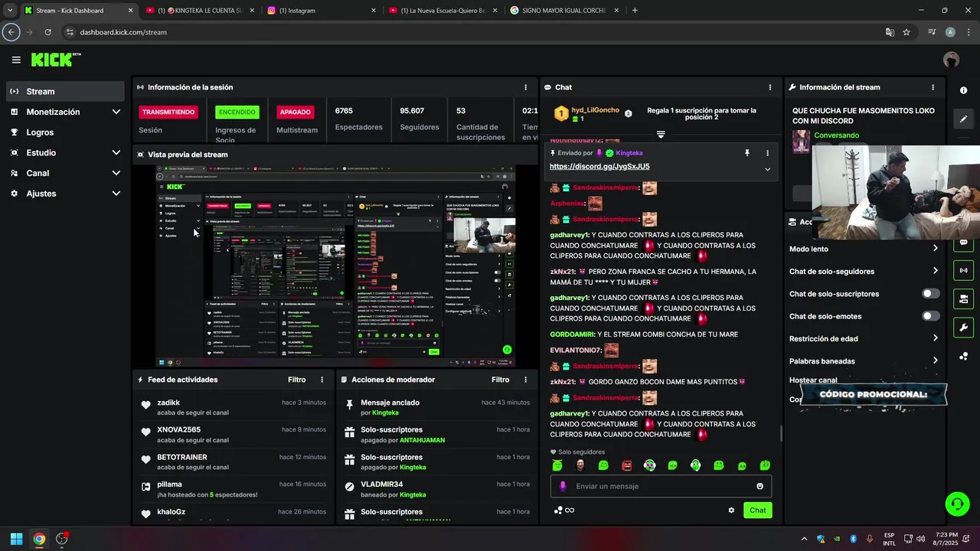Open the hamburger menu next to Kick logo

click(x=16, y=60)
